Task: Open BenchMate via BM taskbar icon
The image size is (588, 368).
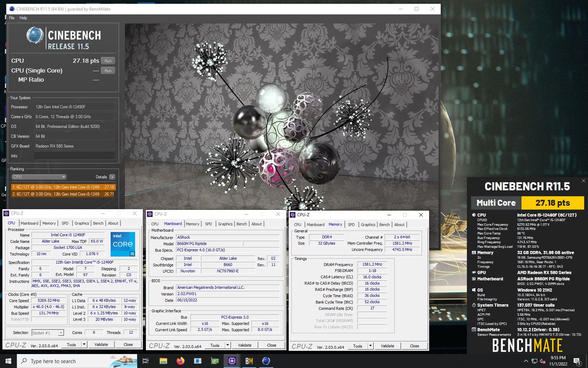Action: pyautogui.click(x=249, y=361)
